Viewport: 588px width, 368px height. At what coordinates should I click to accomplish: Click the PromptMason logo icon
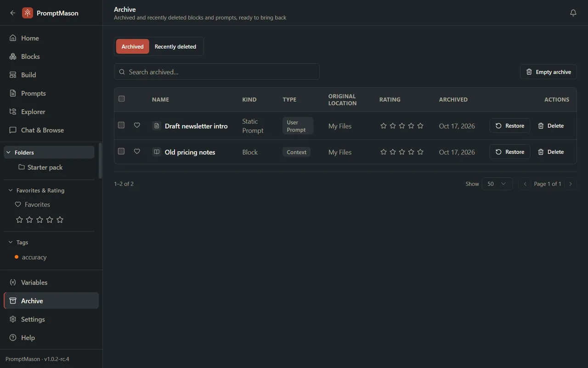(x=28, y=13)
